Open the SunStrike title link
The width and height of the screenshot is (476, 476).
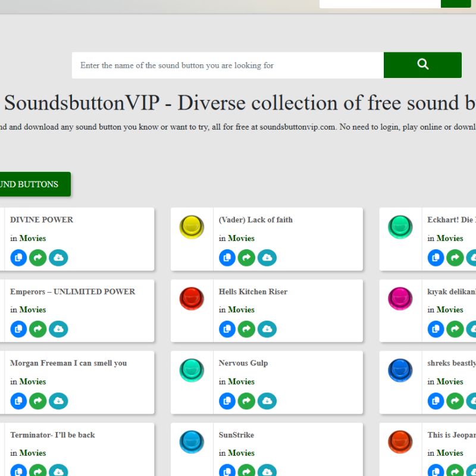(236, 435)
